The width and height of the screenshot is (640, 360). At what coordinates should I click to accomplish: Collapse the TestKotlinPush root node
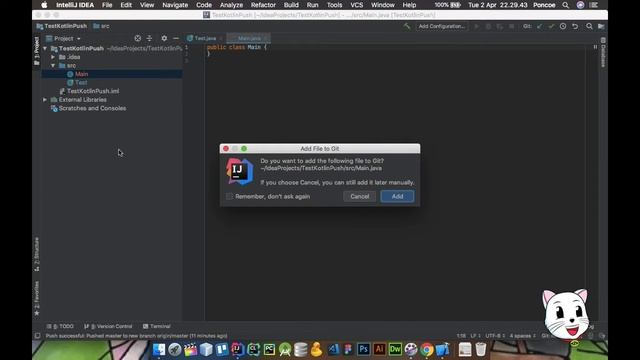[45, 48]
